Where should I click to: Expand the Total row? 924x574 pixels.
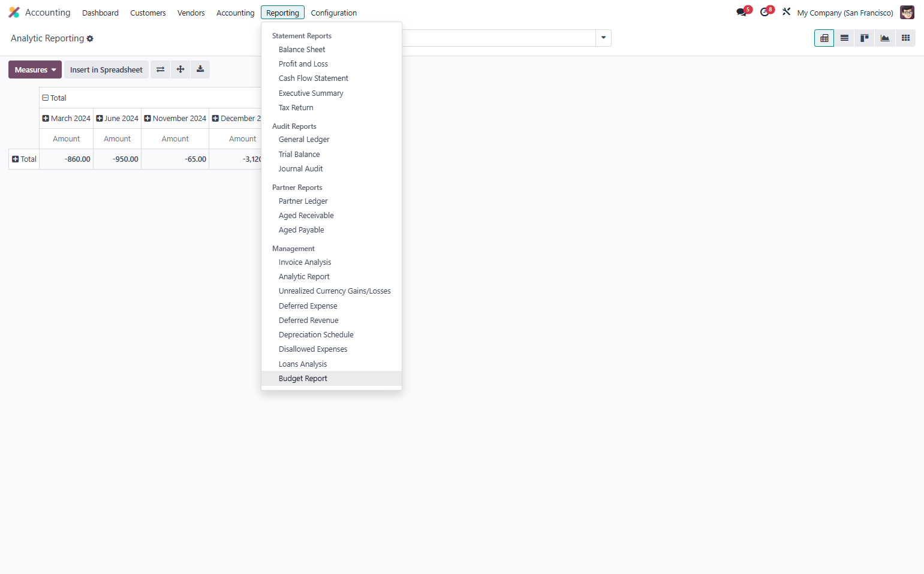(24, 159)
